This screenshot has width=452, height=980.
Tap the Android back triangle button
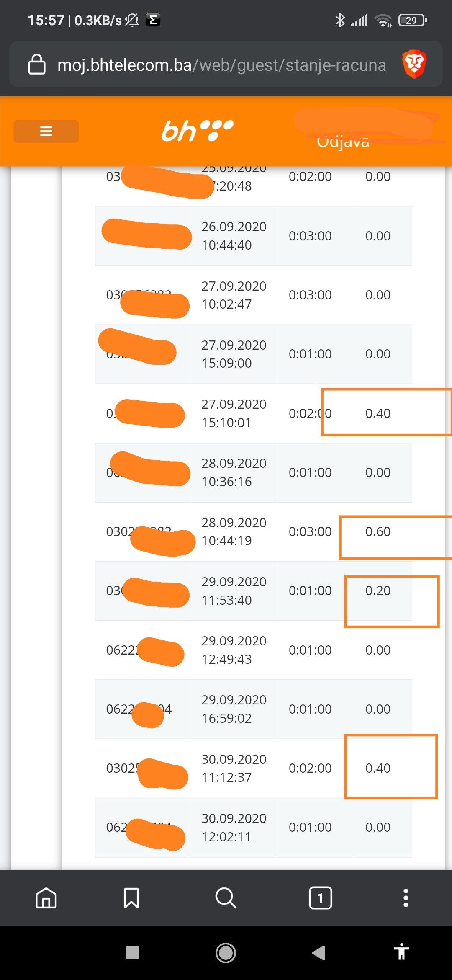318,953
